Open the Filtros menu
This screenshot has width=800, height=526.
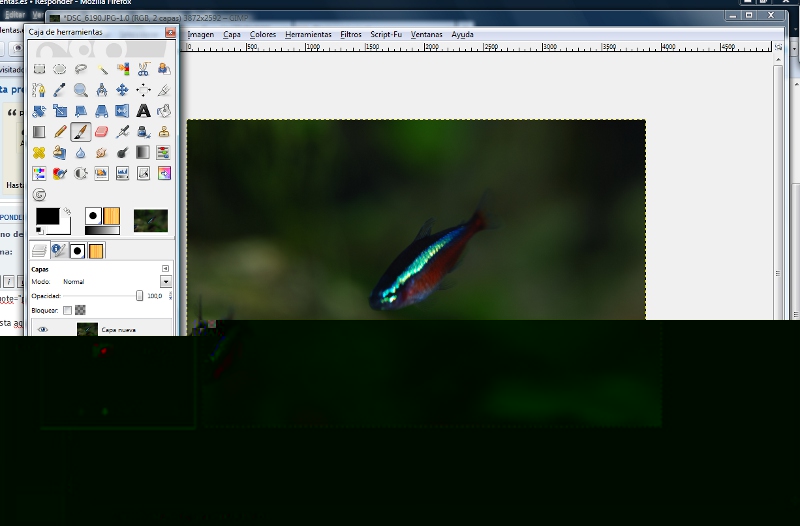pos(351,34)
